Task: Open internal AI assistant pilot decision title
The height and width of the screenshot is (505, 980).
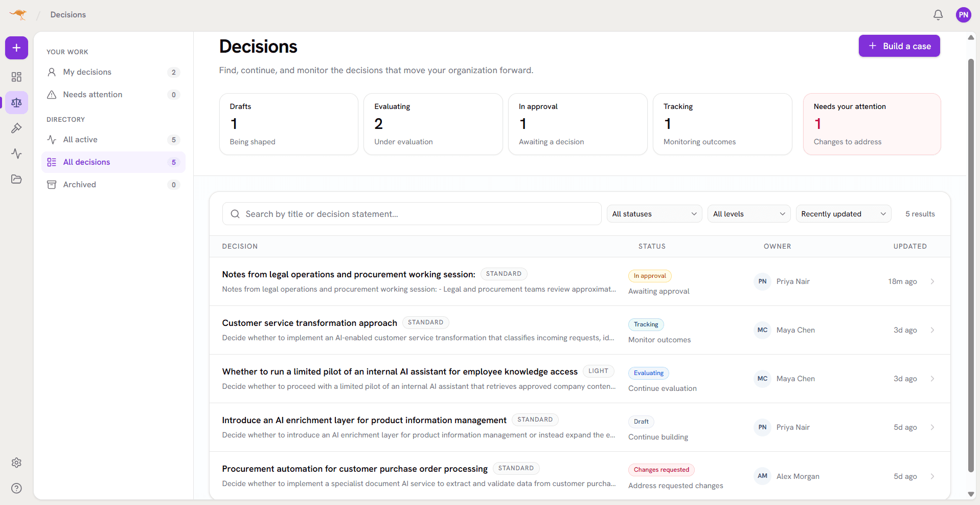Action: pyautogui.click(x=400, y=372)
